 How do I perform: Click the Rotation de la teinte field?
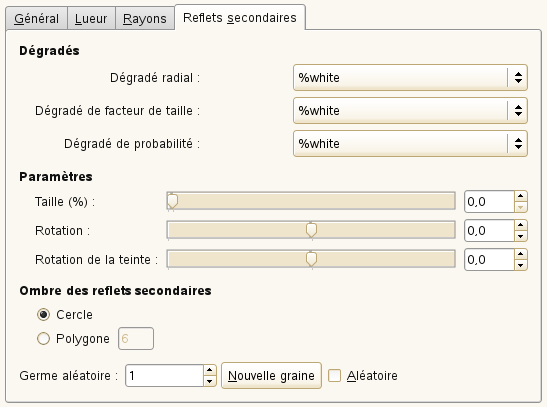click(489, 259)
